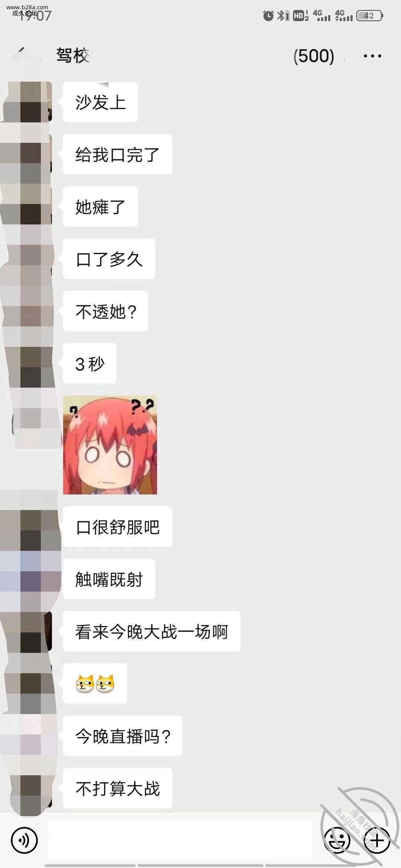Open the red-haired anime sticker image
This screenshot has height=868, width=401.
tap(110, 445)
